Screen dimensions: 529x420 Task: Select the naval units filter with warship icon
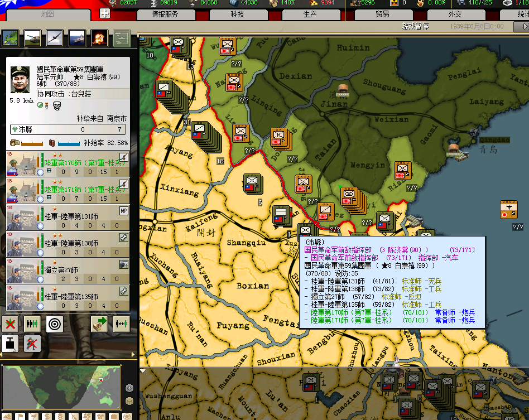tap(77, 38)
